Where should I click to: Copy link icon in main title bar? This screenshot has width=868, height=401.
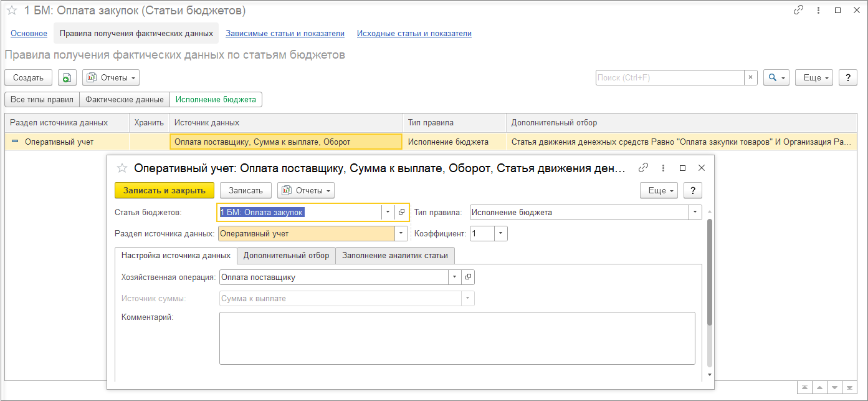(x=798, y=11)
